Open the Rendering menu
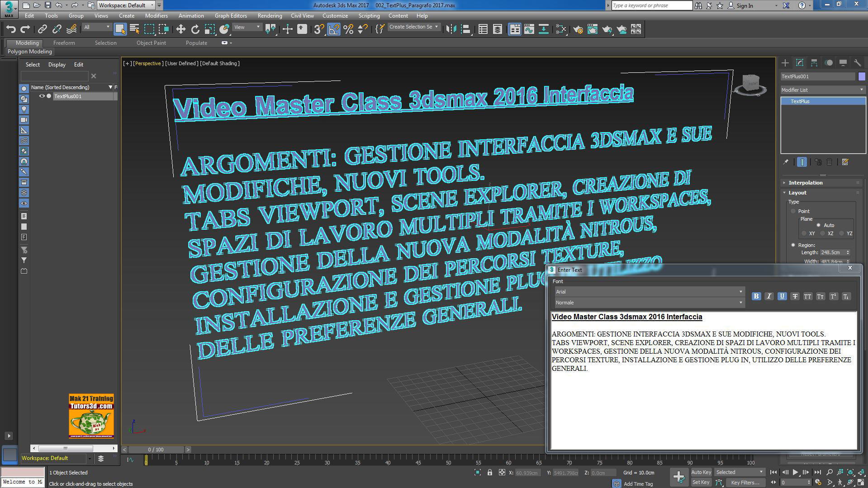Viewport: 868px width, 488px height. 270,16
